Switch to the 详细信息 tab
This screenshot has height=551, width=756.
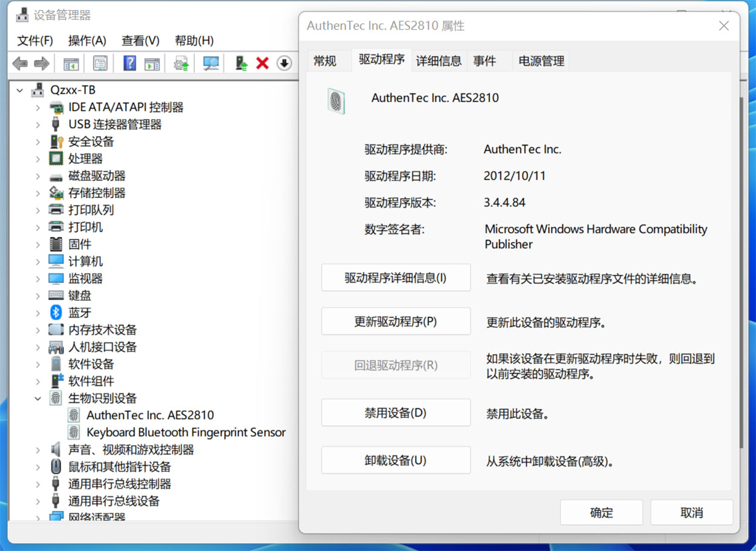coord(438,60)
